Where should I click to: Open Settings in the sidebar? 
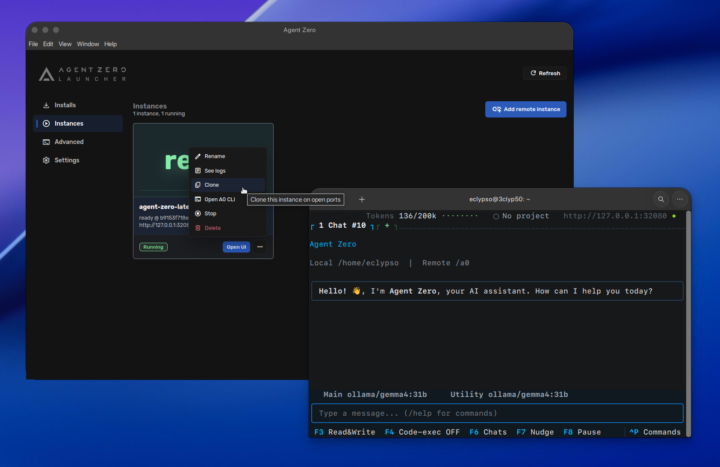click(78, 160)
